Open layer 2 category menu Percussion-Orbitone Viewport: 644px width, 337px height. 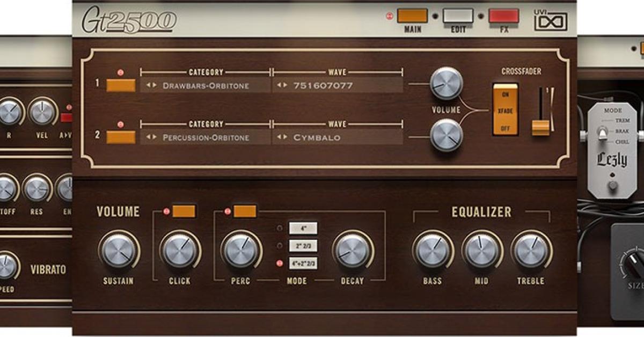tap(206, 137)
